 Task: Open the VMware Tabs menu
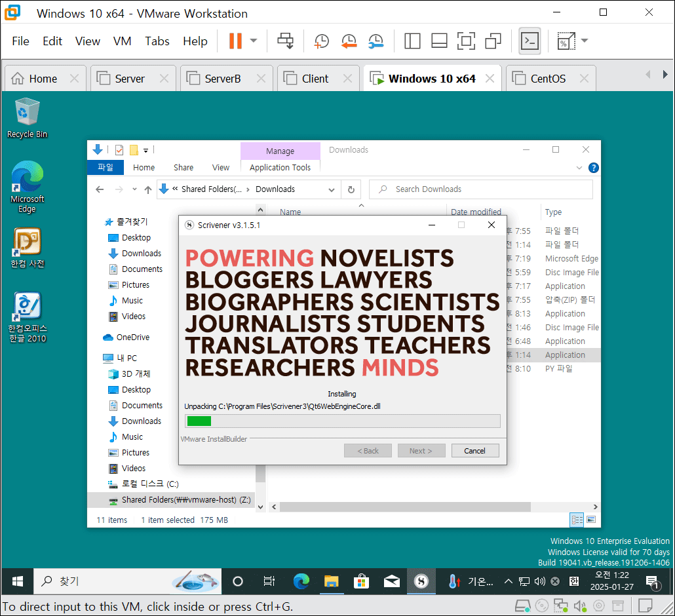pos(157,41)
